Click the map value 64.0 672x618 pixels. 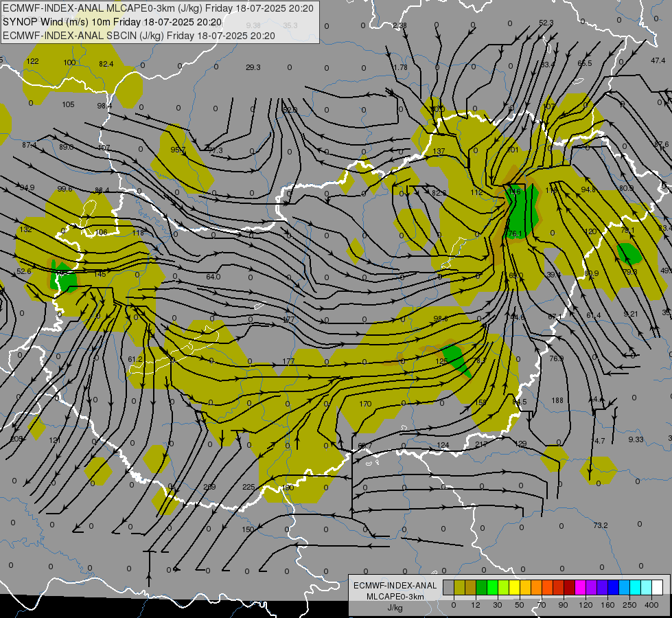(213, 277)
